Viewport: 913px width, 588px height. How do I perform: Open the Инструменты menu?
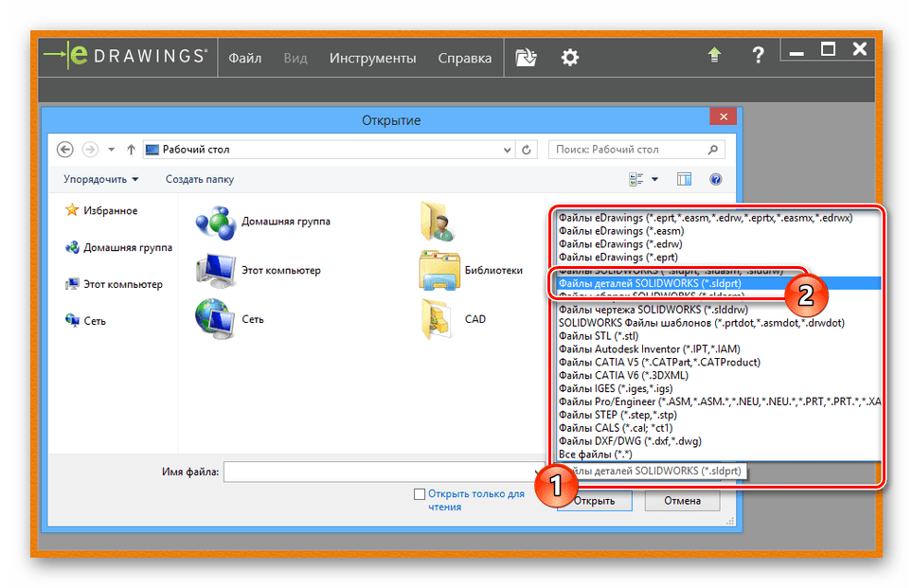click(x=372, y=58)
